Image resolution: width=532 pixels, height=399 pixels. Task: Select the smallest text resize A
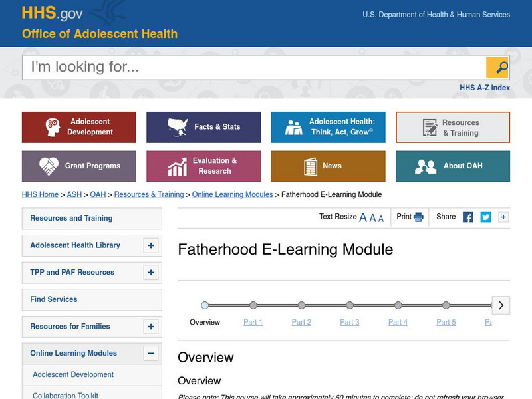click(381, 218)
